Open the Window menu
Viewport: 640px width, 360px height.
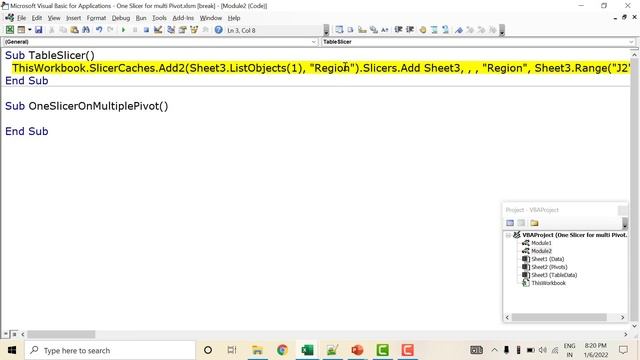(x=211, y=18)
